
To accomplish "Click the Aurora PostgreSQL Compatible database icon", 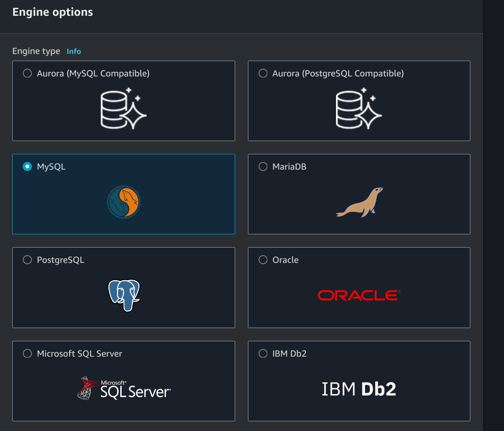I will 359,108.
